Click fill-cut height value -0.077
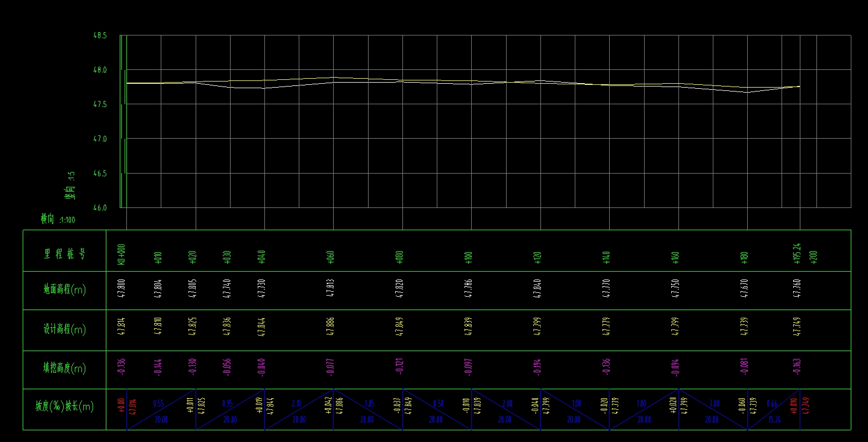 tap(330, 367)
